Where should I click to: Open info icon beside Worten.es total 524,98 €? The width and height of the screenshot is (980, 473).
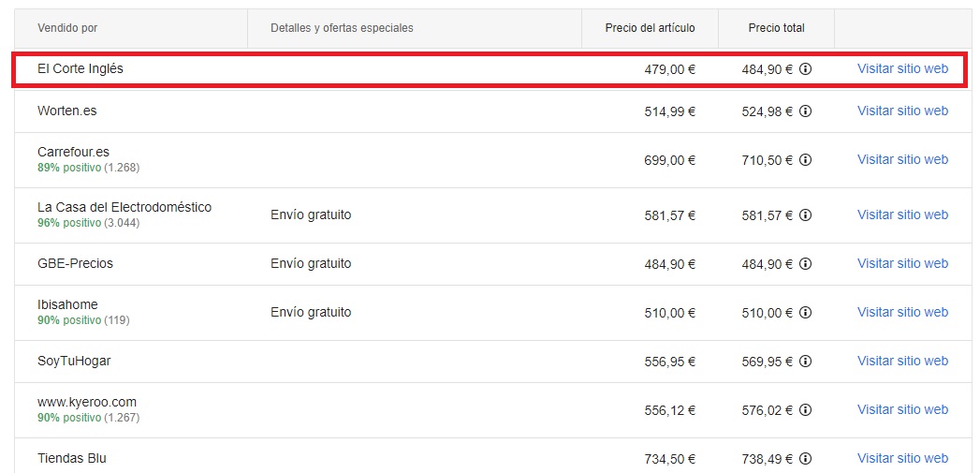pos(806,111)
